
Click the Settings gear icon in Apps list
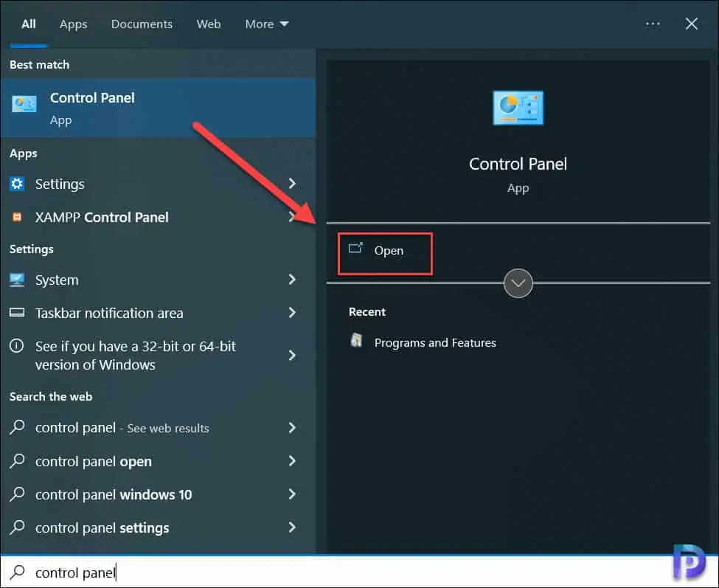(17, 184)
